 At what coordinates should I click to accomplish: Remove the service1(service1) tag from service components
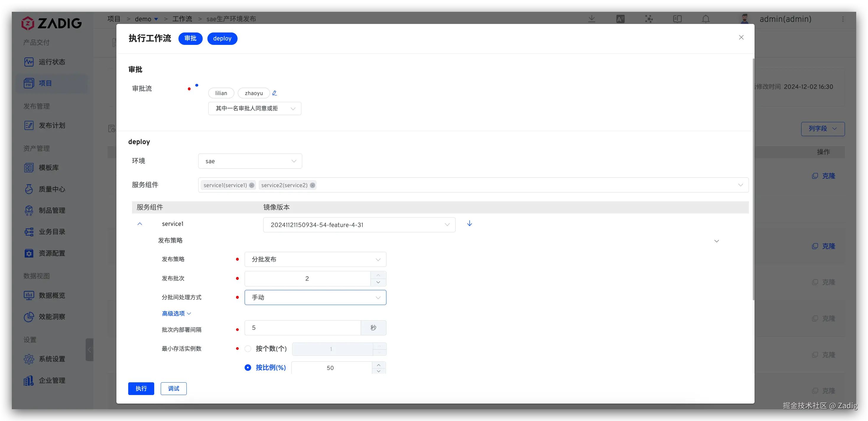click(252, 185)
